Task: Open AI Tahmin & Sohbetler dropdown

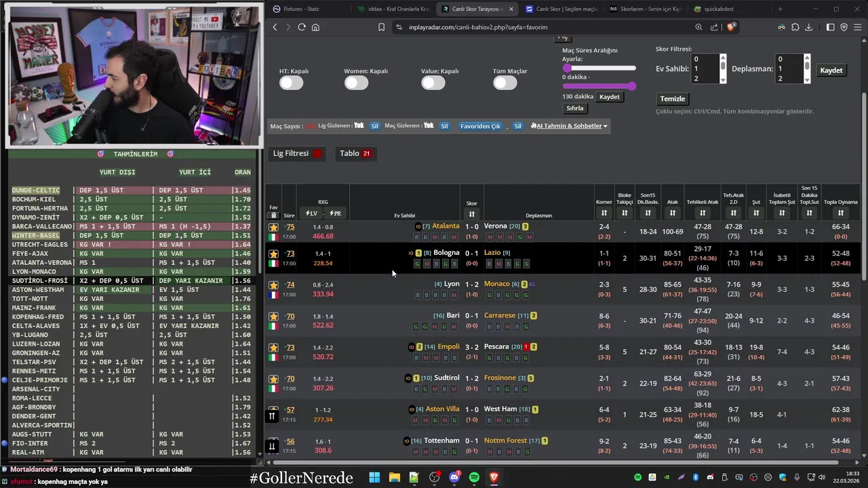Action: click(x=569, y=126)
